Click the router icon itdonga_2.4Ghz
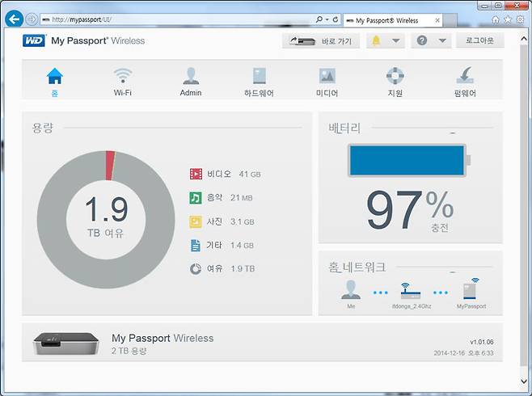Viewport: 532px width, 396px height. 411,291
